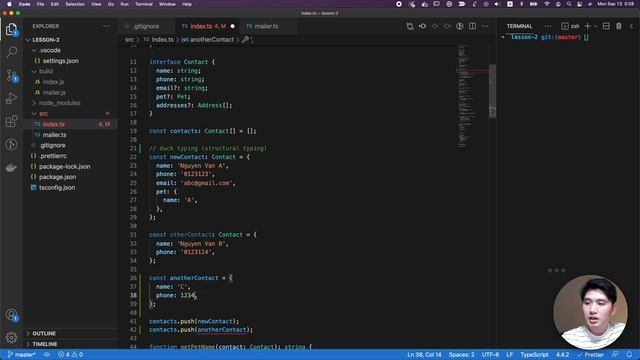Open the Run and Debug view
This screenshot has height=360, width=640.
point(11,98)
